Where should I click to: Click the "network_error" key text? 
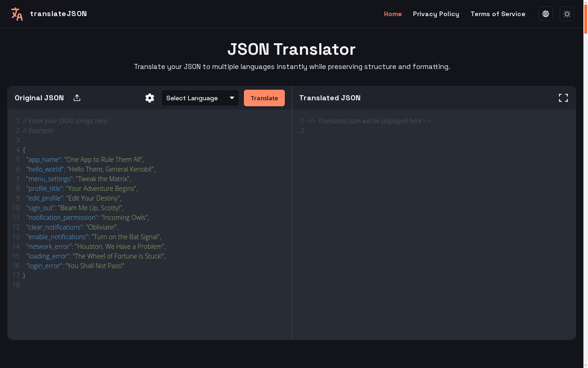49,246
